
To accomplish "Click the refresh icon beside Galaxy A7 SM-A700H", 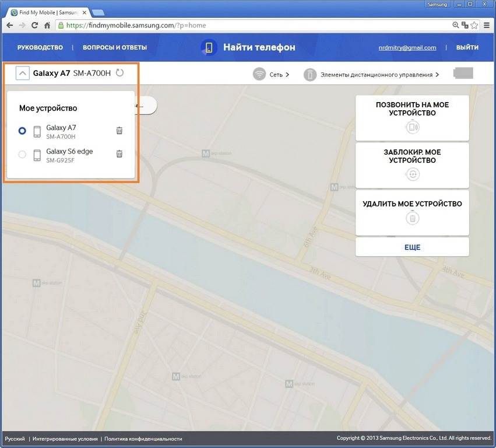I will tap(119, 73).
